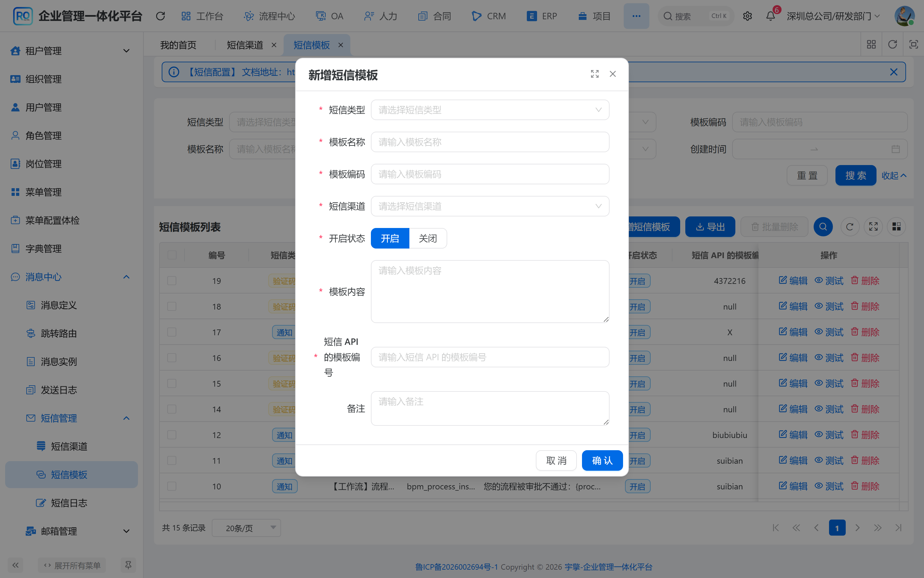The height and width of the screenshot is (578, 924).
Task: Switch to the 我的首页 tab
Action: pos(178,45)
